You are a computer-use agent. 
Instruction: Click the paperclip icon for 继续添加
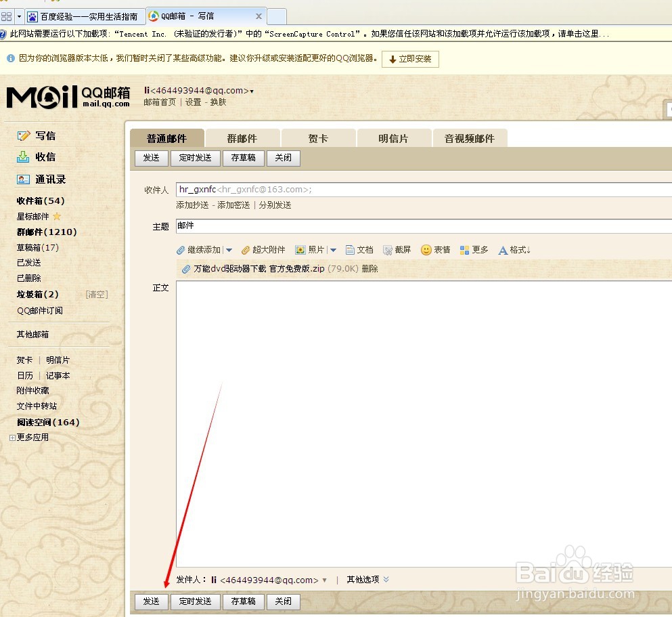181,250
